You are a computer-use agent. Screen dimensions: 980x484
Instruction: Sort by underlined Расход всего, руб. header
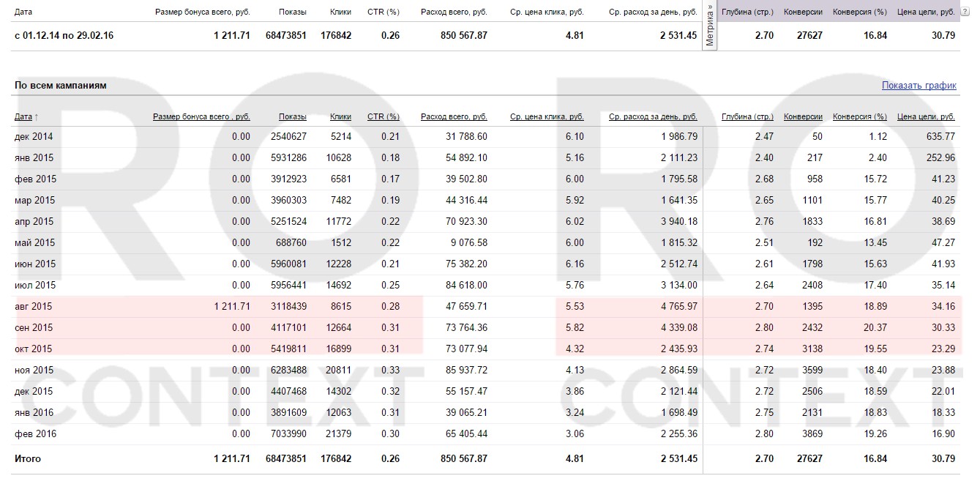click(454, 116)
